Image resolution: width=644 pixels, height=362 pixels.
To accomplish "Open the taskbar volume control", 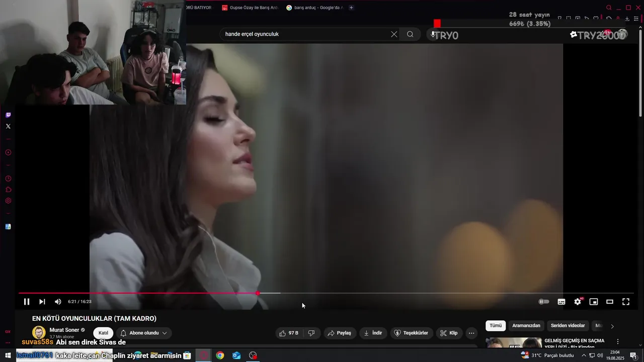I will click(600, 355).
